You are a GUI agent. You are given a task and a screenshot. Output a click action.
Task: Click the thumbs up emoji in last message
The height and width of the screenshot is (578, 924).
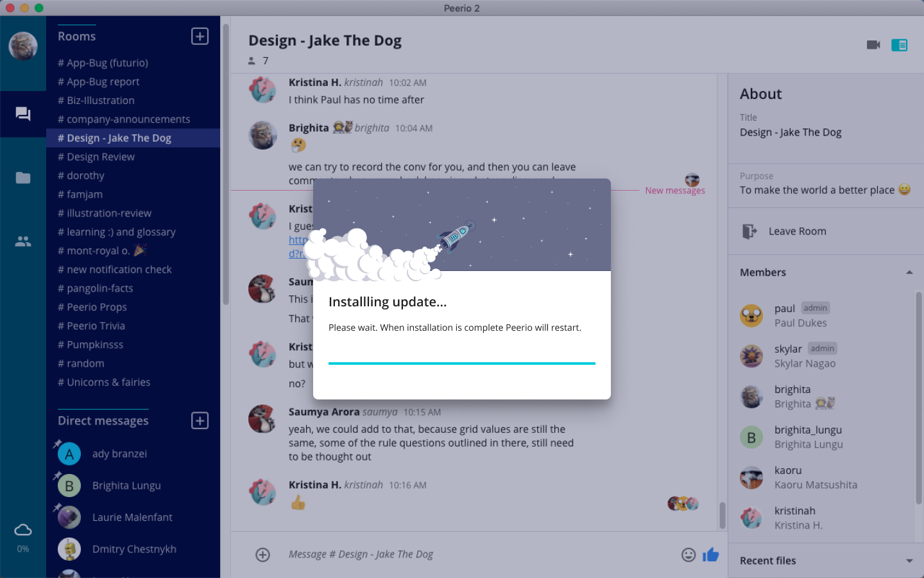coord(298,503)
